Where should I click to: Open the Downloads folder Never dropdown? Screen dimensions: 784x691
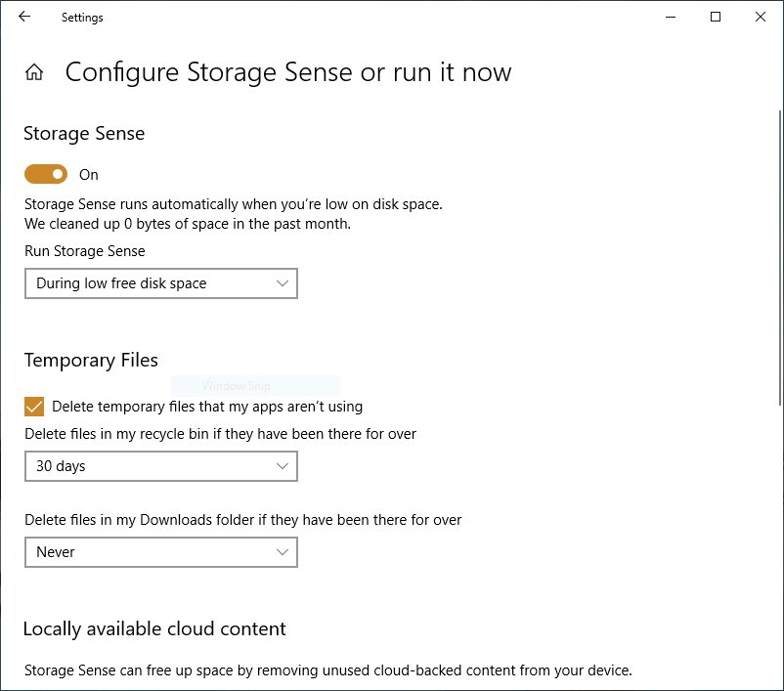coord(160,552)
